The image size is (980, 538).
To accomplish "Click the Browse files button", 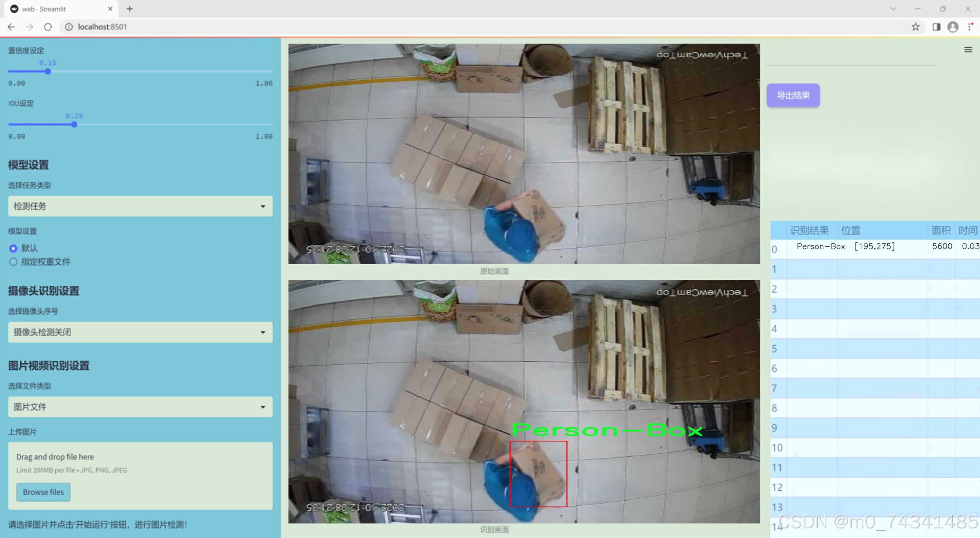I will 43,491.
